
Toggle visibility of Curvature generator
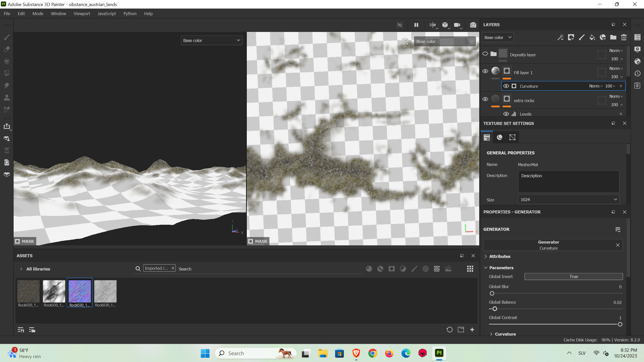506,86
